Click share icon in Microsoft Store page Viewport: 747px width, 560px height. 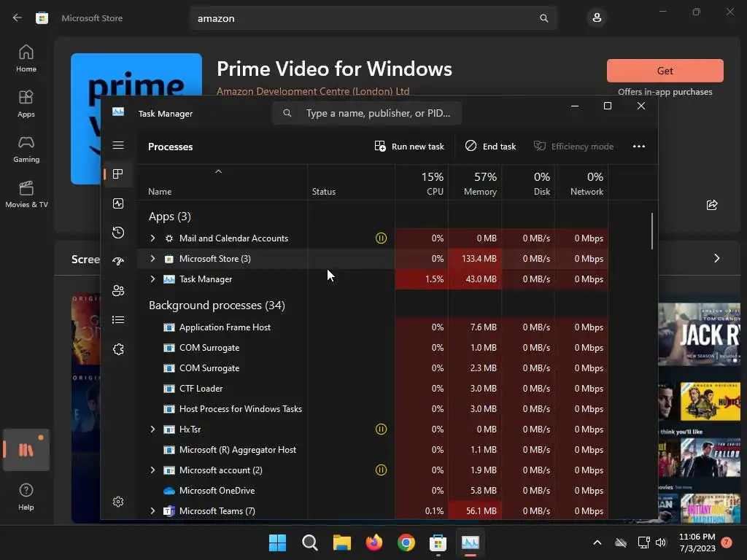pos(712,205)
